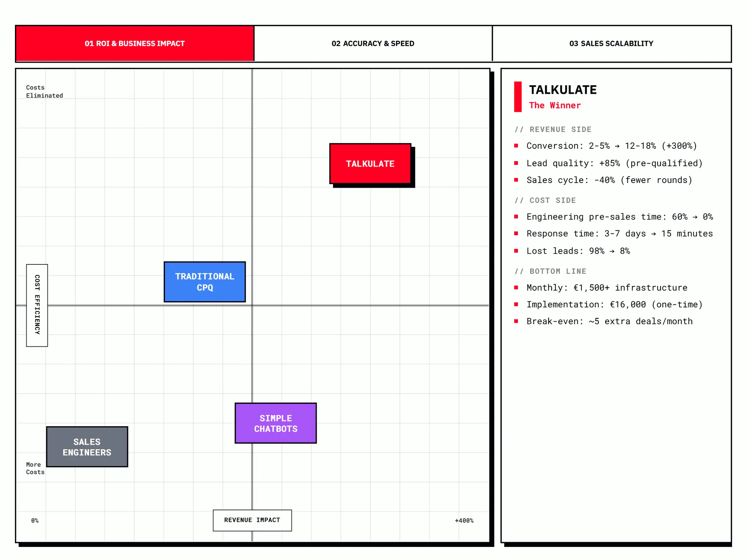The width and height of the screenshot is (747, 560).
Task: Click 'Implementation: €16,000 (one-time)' line
Action: [615, 304]
